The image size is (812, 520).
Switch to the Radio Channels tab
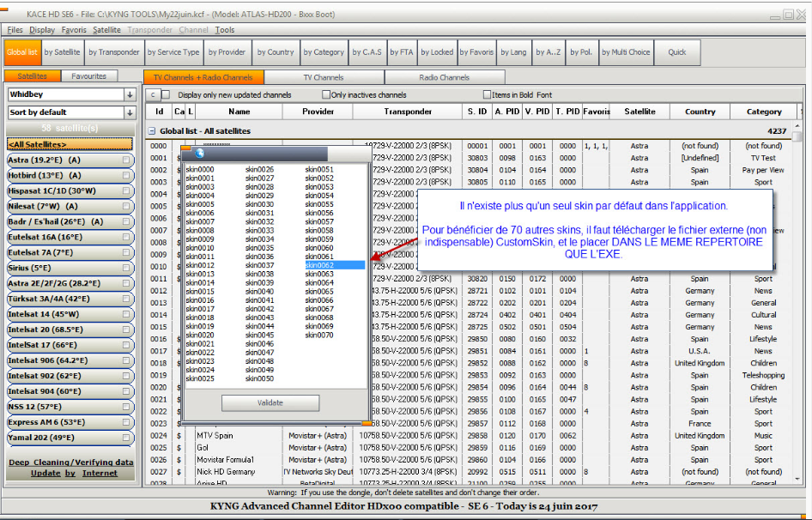click(445, 77)
